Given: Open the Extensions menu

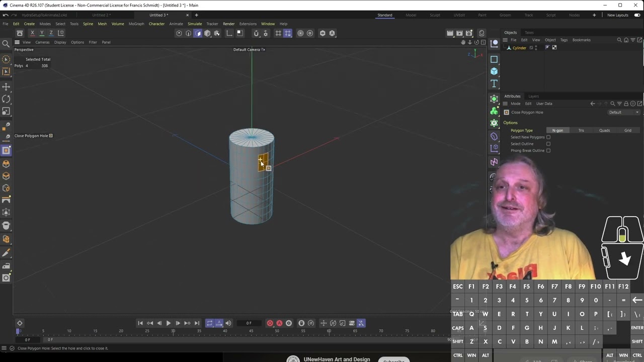Looking at the screenshot, I should [x=248, y=24].
